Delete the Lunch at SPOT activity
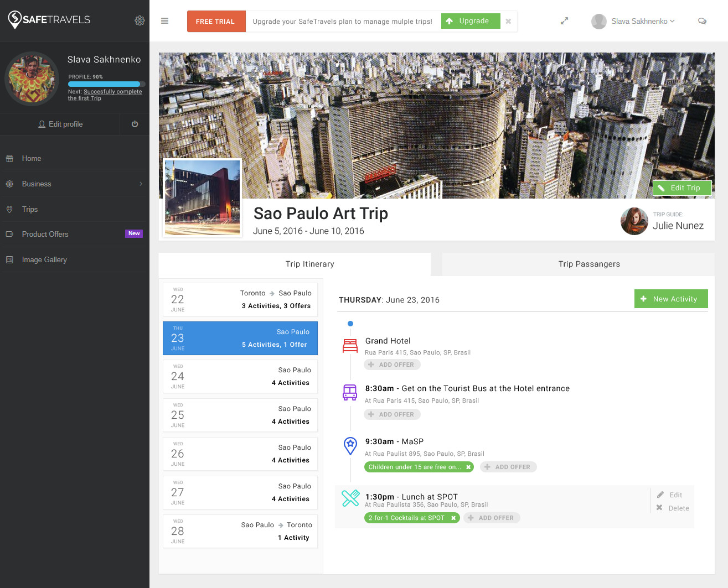 tap(673, 508)
